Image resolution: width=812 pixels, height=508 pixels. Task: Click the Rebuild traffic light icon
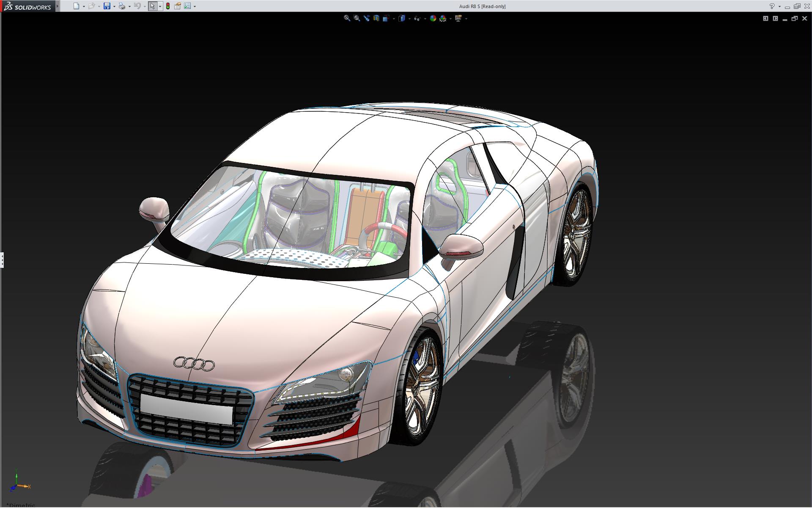pos(168,6)
